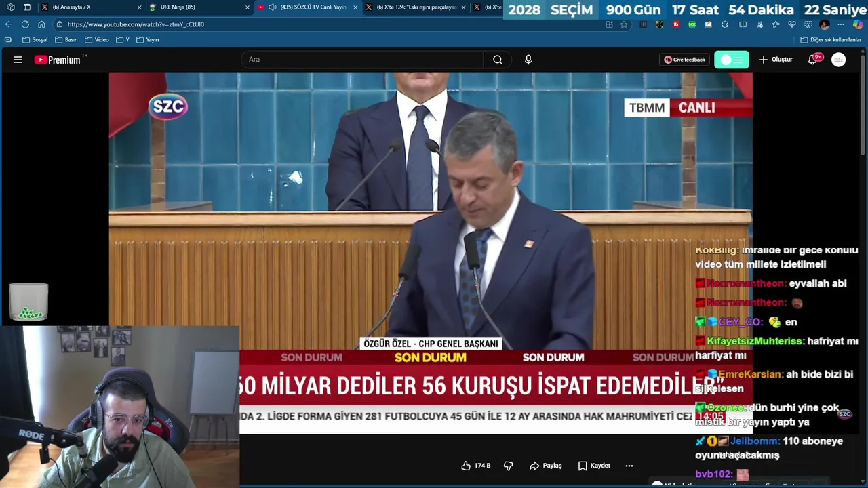Click chat username 'EmreKarslan'
The height and width of the screenshot is (488, 868).
(751, 374)
